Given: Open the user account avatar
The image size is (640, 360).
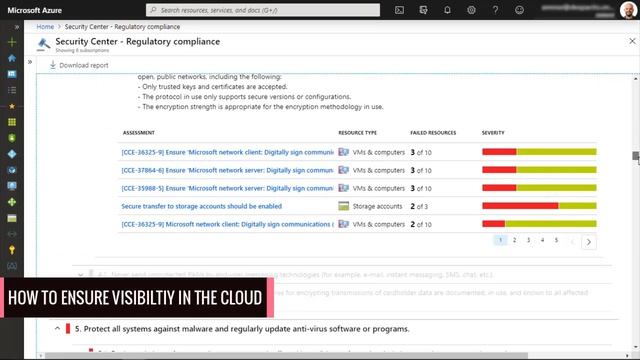Looking at the screenshot, I should pos(628,10).
